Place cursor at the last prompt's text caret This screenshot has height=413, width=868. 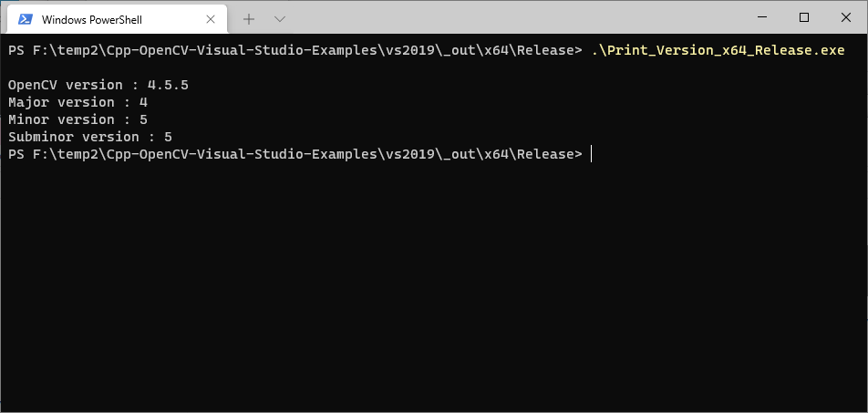click(591, 154)
